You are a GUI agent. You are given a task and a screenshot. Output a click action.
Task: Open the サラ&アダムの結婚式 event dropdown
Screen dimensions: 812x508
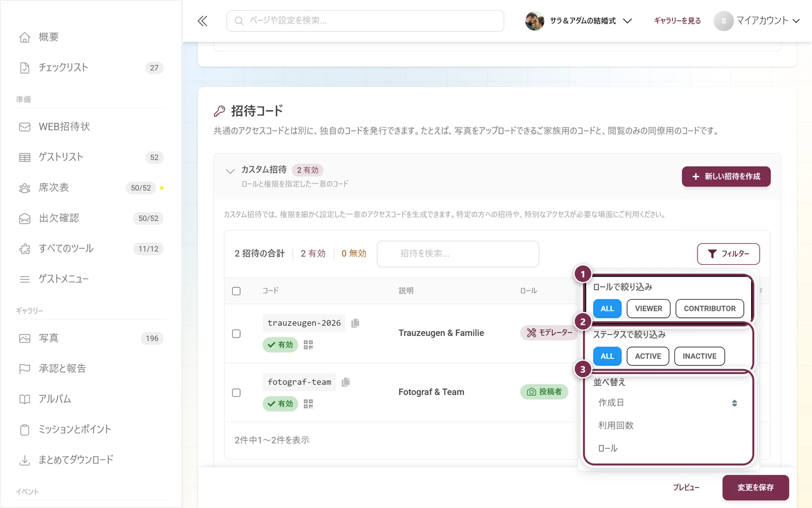[579, 21]
